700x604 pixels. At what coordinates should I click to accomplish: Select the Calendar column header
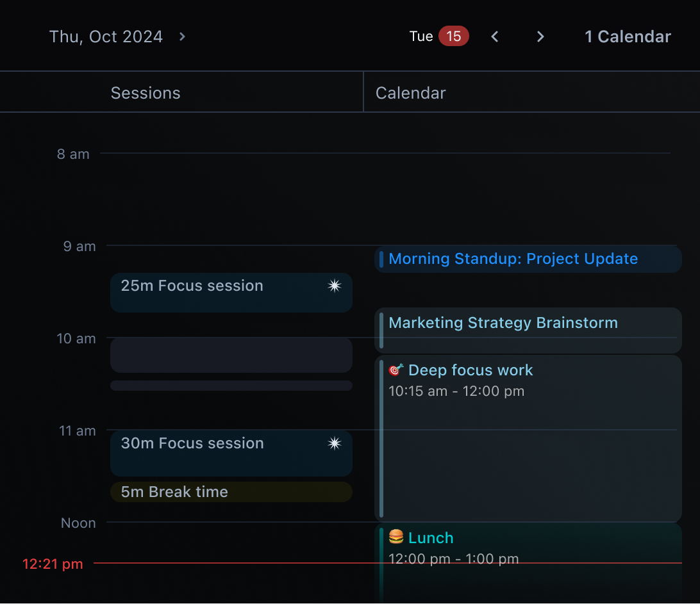(411, 93)
